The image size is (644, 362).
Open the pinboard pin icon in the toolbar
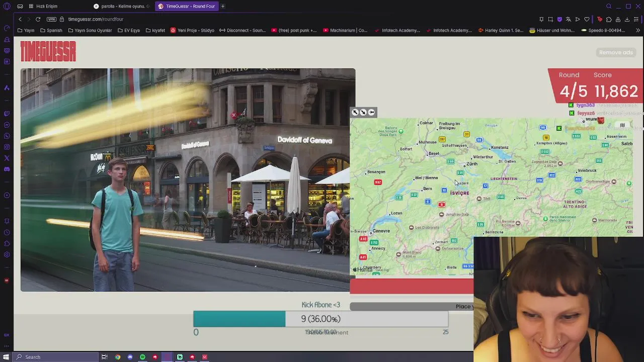point(541,19)
